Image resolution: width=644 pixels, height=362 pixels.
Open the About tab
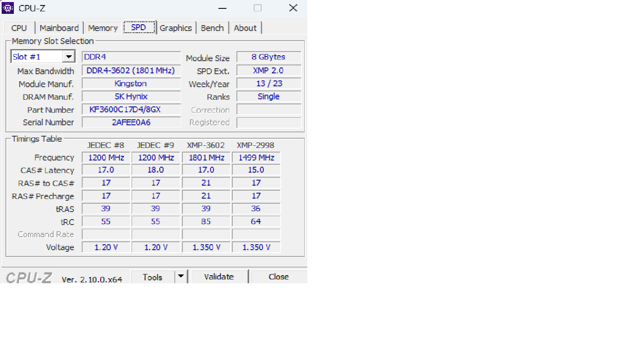click(x=245, y=28)
